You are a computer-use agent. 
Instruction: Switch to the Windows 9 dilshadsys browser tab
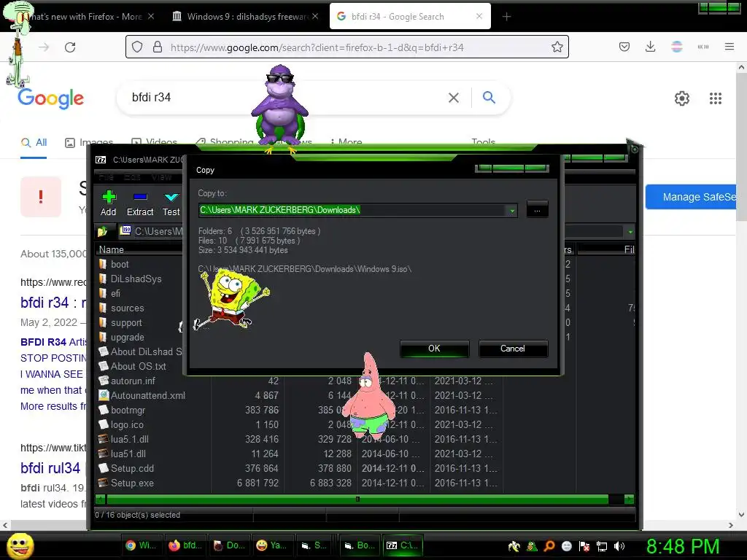pos(246,17)
